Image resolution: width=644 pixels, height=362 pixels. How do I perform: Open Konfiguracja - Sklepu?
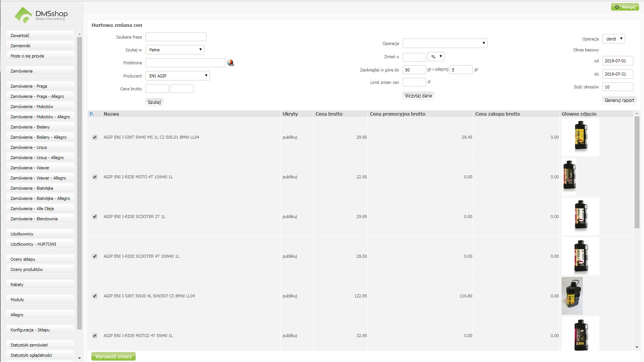pos(40,330)
